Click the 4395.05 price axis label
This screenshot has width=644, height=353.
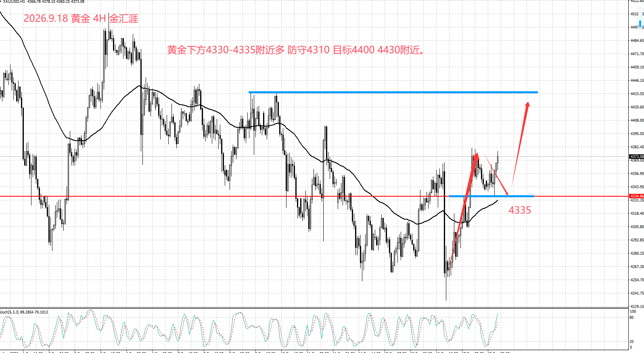pyautogui.click(x=637, y=134)
